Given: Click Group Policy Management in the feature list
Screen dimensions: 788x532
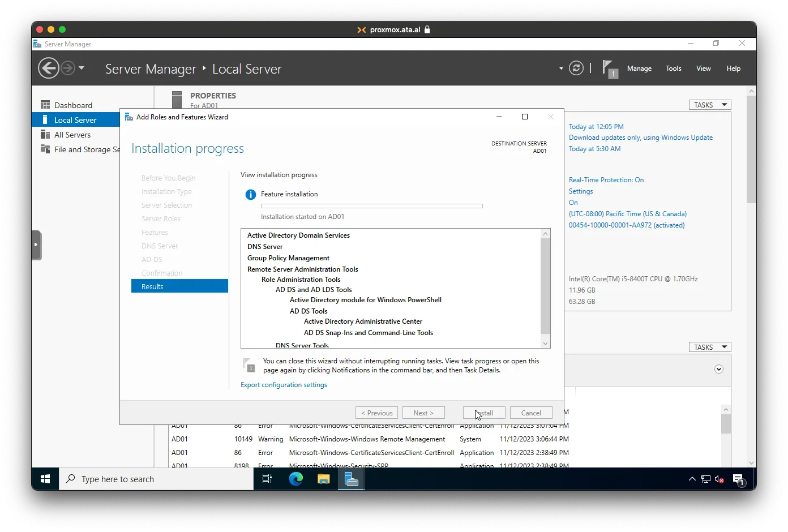Looking at the screenshot, I should click(x=288, y=258).
